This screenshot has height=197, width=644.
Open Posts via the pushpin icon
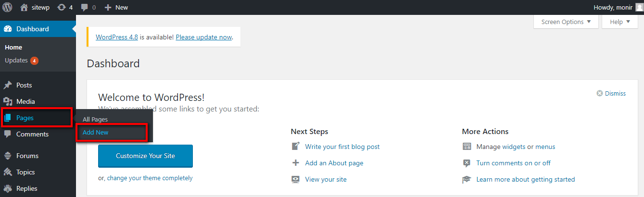[8, 85]
